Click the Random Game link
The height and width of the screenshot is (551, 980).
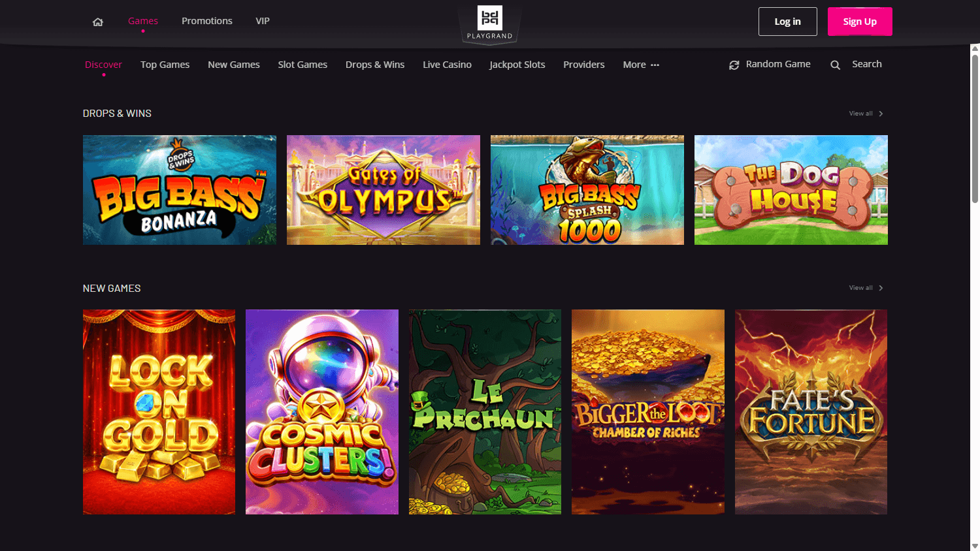click(778, 64)
